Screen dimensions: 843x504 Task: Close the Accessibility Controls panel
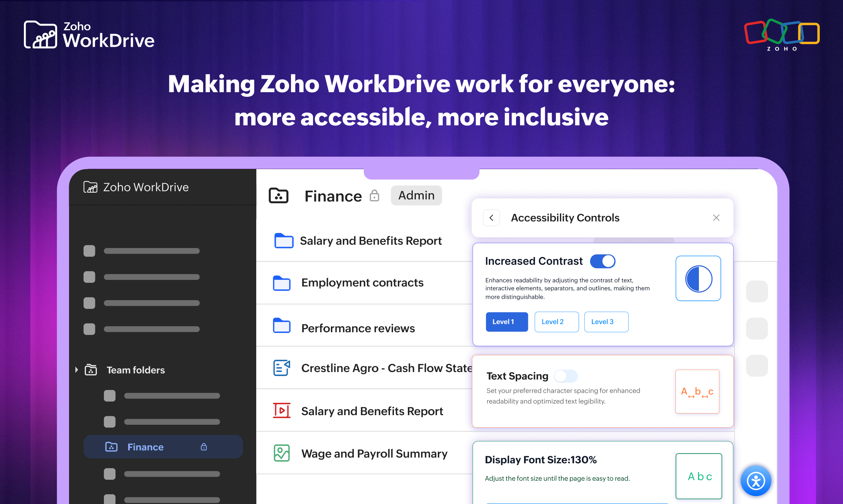point(717,218)
